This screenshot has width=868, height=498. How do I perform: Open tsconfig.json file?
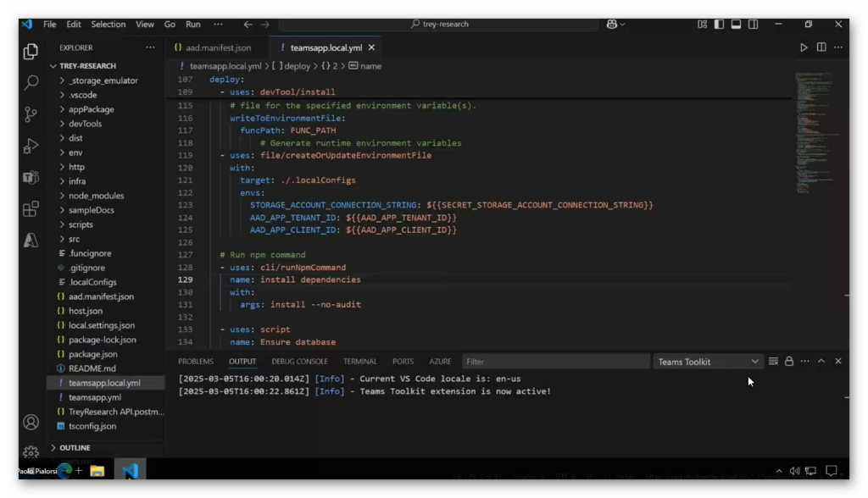click(x=92, y=426)
